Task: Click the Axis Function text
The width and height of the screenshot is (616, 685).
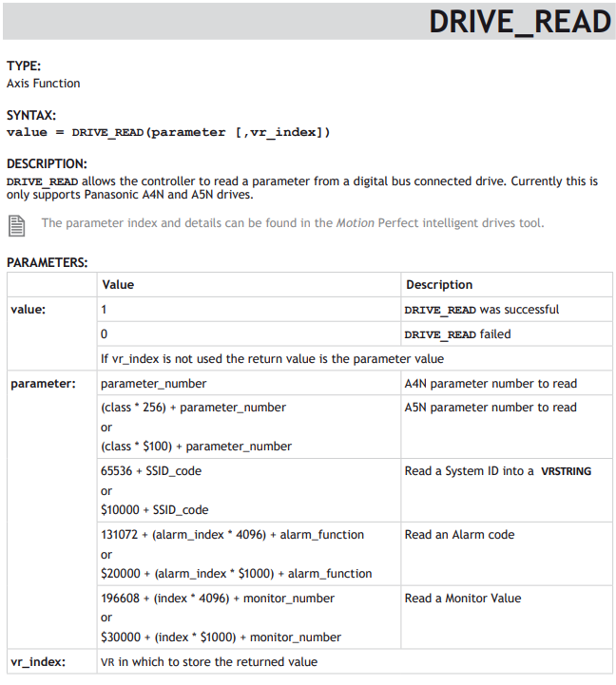Action: 44,84
